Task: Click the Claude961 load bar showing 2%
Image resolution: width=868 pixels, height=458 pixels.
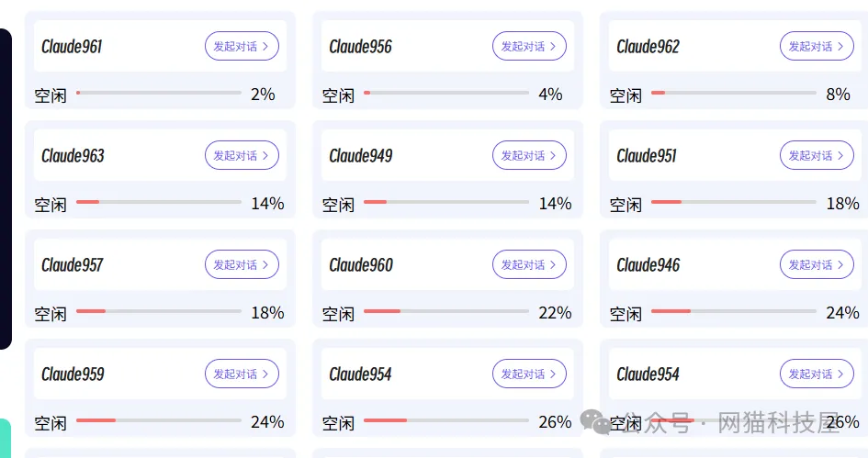Action: tap(159, 93)
